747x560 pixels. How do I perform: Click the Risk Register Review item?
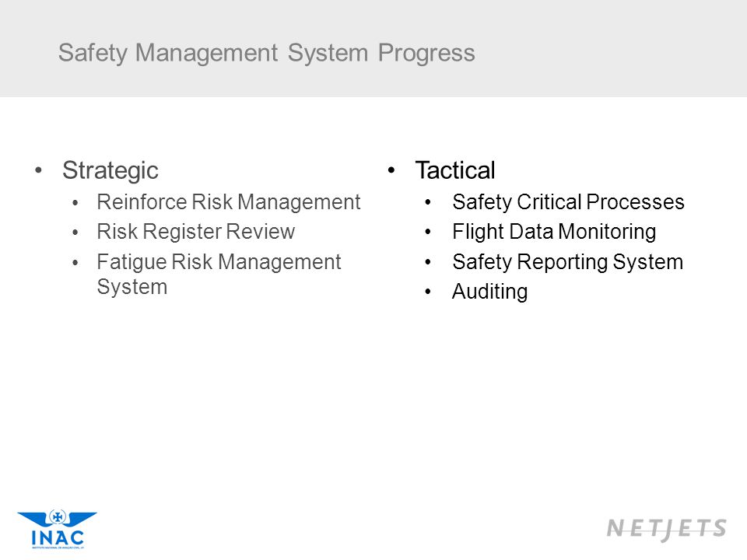point(196,232)
